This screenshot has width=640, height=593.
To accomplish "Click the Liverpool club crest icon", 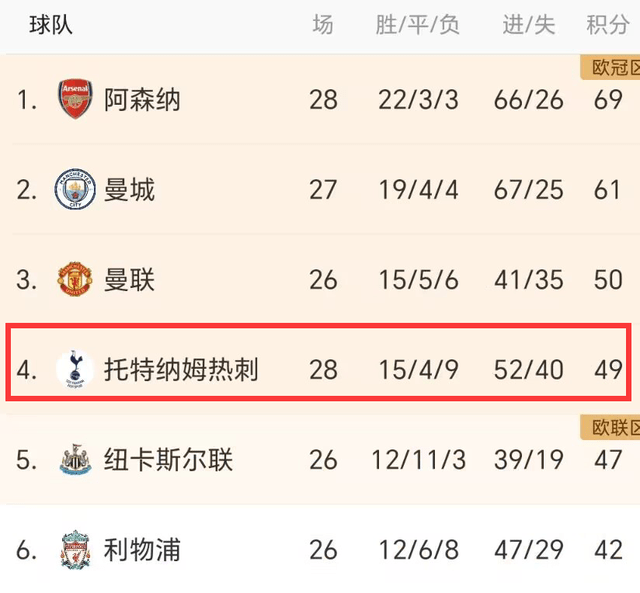I will pos(75,550).
